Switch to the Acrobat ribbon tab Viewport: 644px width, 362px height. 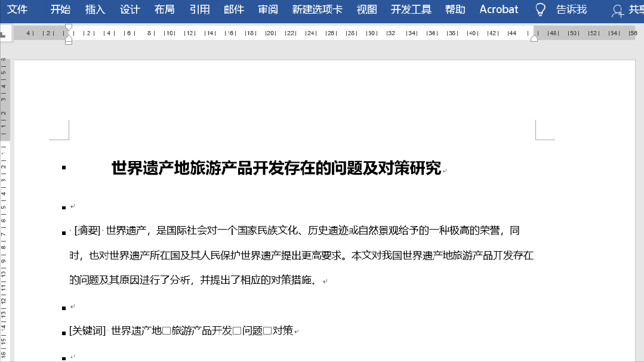498,9
